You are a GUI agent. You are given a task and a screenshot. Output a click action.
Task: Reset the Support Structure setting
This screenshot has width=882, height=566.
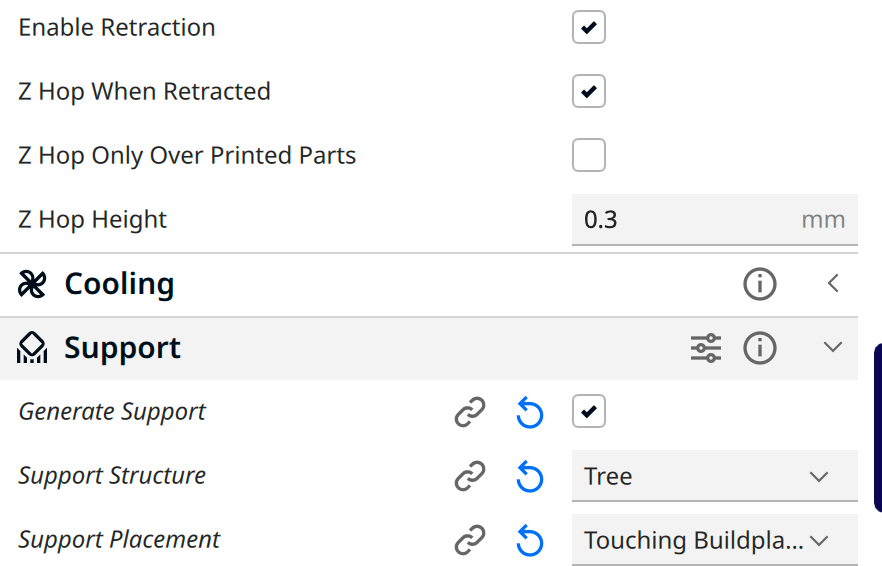(x=529, y=477)
